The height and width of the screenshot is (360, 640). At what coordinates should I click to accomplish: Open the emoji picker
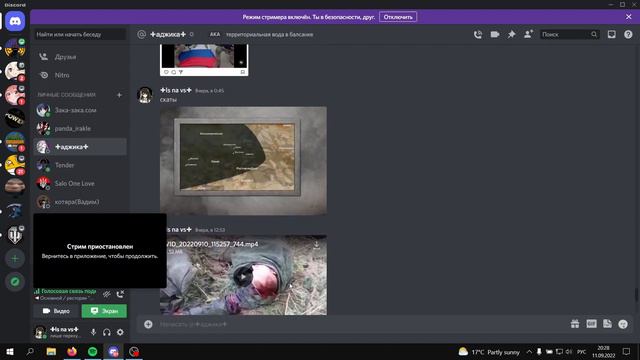pos(623,324)
